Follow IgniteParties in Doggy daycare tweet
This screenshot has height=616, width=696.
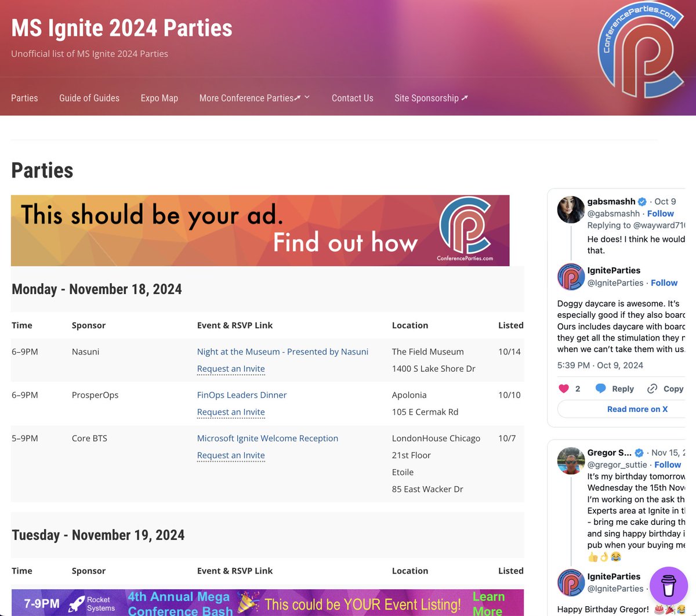coord(664,282)
